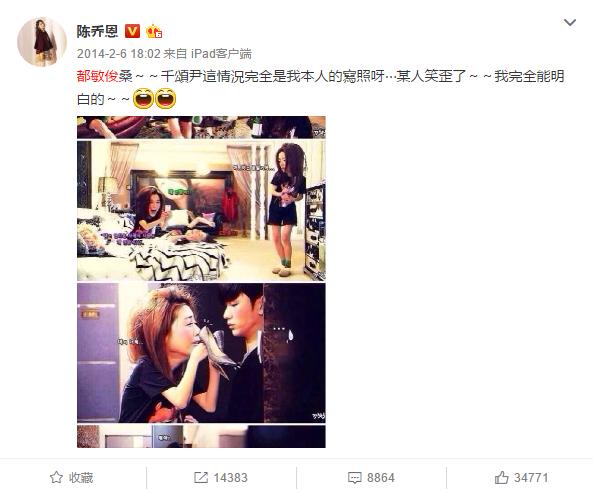Click the star favorite icon
The image size is (593, 493).
[56, 477]
